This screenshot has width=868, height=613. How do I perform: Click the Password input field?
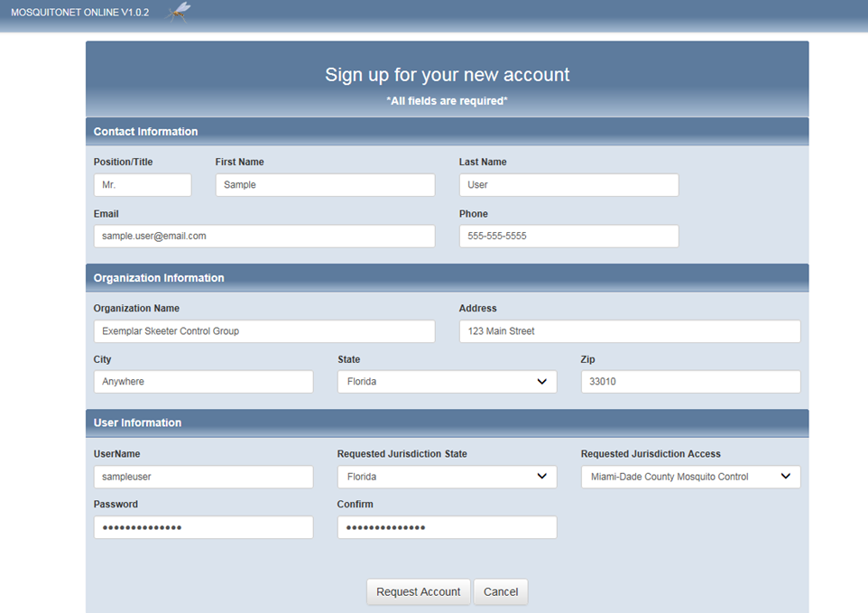pos(203,527)
